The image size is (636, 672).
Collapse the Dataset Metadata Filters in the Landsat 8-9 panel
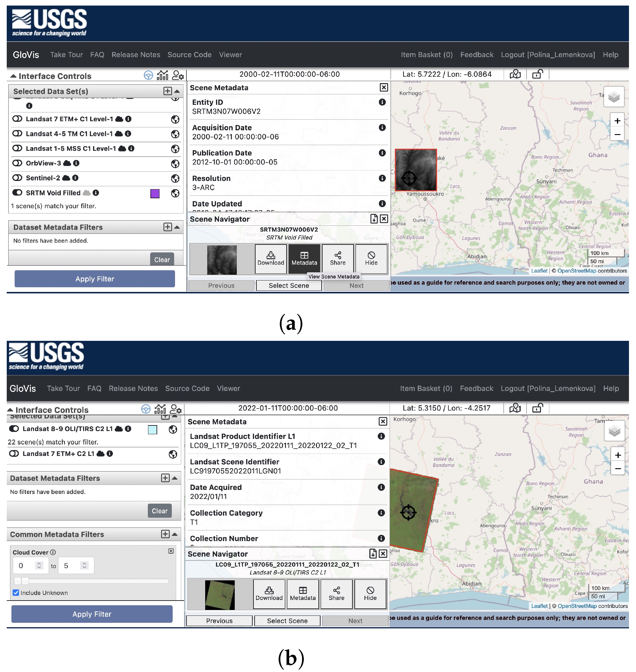coord(175,478)
